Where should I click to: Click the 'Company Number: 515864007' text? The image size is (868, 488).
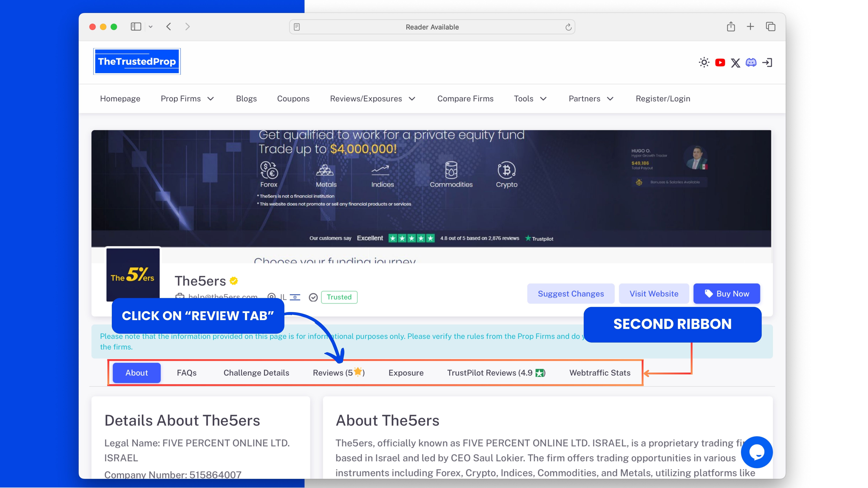(x=173, y=475)
